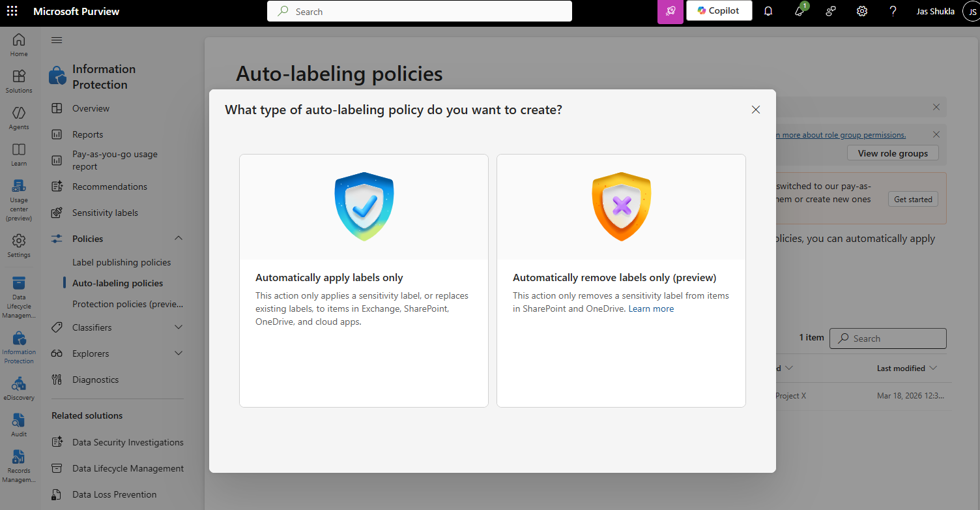The height and width of the screenshot is (510, 980).
Task: Select Information Protection rail icon
Action: (x=19, y=348)
